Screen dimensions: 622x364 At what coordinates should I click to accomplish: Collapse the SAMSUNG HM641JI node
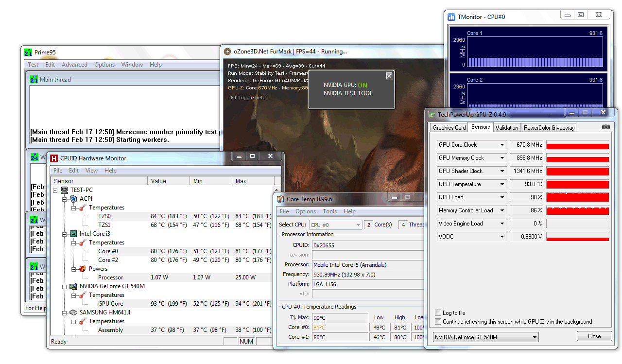coord(65,312)
